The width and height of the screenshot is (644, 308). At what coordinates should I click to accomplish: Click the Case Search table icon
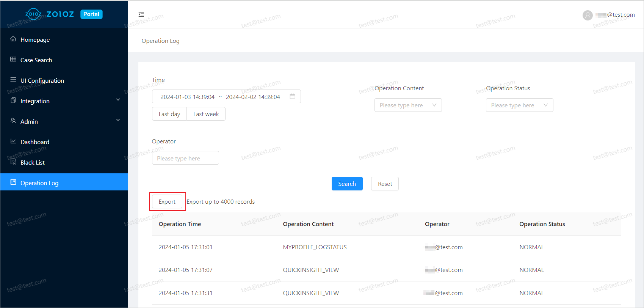[13, 60]
